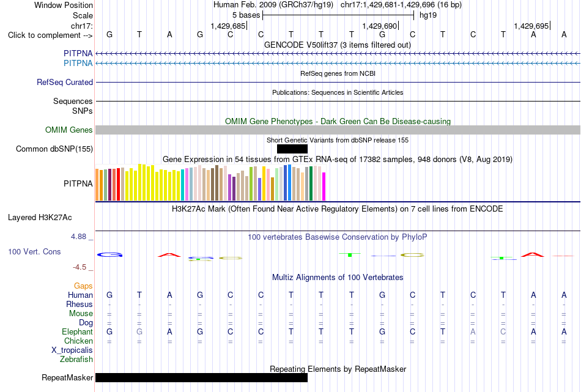Viewport: 581px width, 392px height.
Task: Click 'Human Feb. 2009 (GRCh37/hg19)' assembly text
Action: coord(273,5)
